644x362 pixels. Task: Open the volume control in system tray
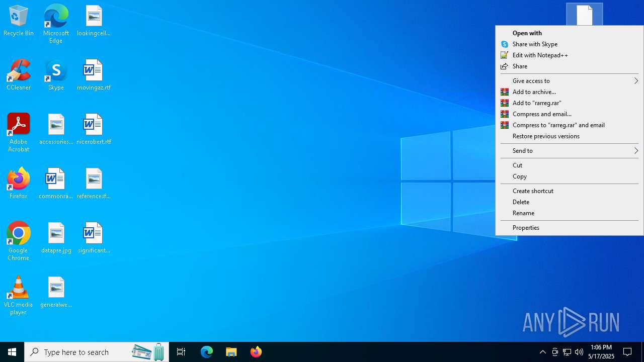(579, 352)
